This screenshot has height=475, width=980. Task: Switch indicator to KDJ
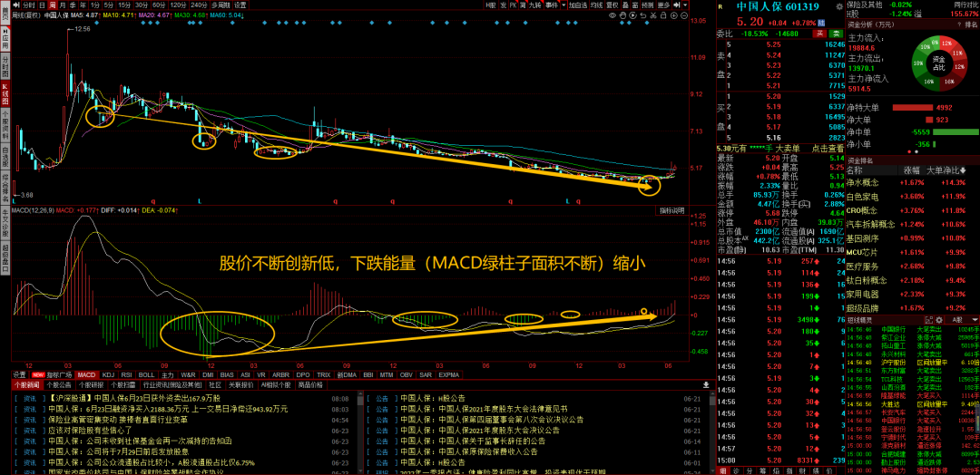pyautogui.click(x=108, y=375)
